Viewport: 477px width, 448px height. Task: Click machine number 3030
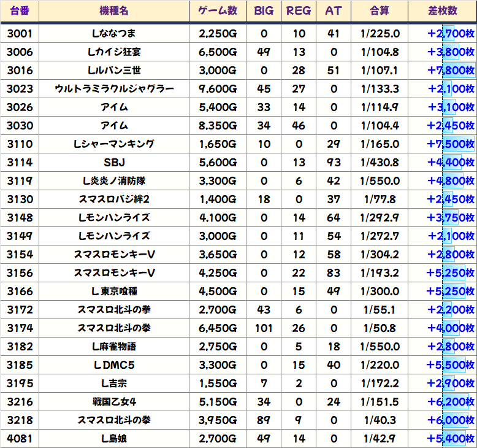pos(20,125)
